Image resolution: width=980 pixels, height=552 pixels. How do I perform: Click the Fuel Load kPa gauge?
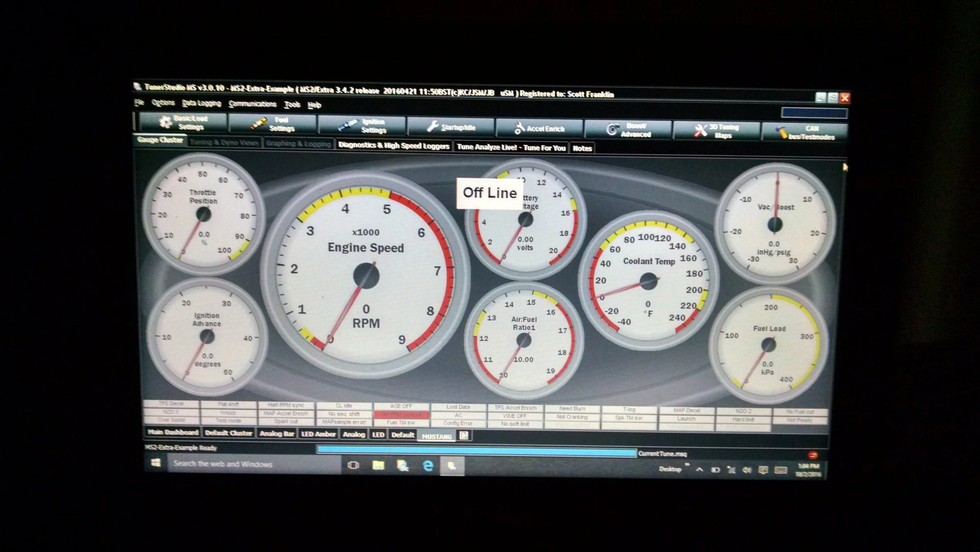click(768, 345)
